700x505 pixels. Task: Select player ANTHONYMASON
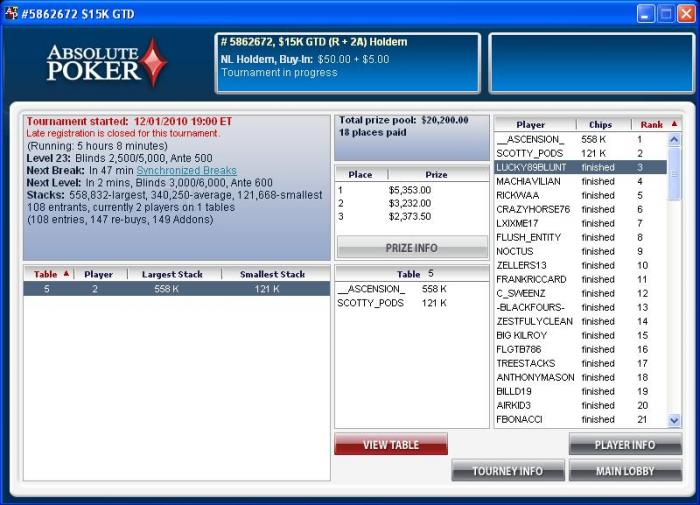[580, 377]
